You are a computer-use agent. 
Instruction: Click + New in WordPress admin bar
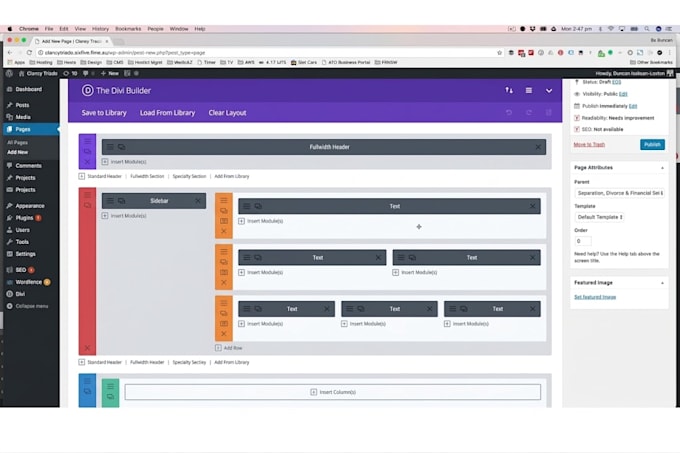coord(110,73)
